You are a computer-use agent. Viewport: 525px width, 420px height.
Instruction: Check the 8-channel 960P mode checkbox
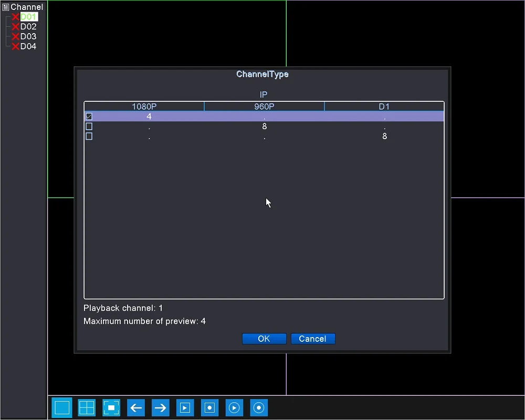tap(89, 127)
